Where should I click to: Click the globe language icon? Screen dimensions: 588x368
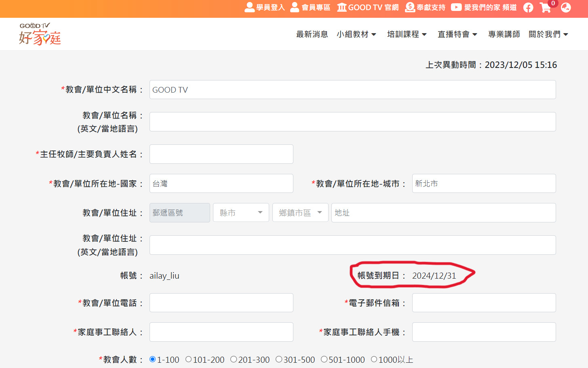tap(566, 8)
